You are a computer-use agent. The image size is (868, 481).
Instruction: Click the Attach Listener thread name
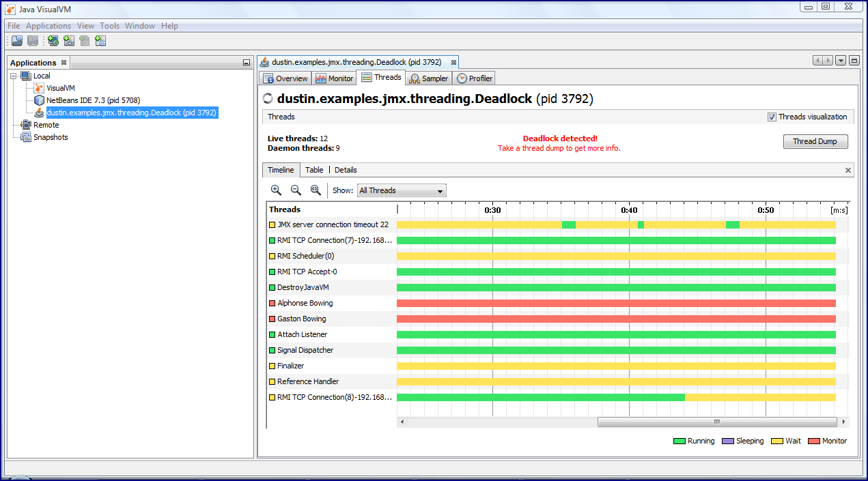303,334
